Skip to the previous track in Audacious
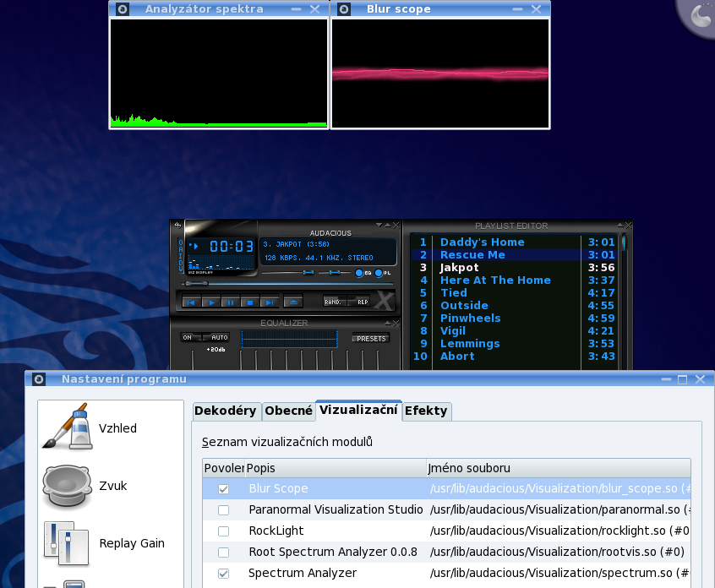This screenshot has height=588, width=715. click(192, 302)
